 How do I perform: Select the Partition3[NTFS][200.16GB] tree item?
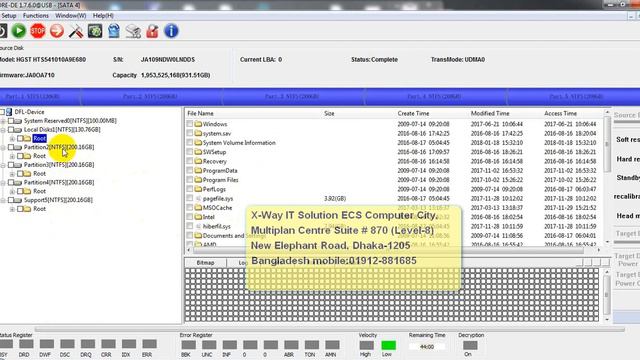point(59,165)
